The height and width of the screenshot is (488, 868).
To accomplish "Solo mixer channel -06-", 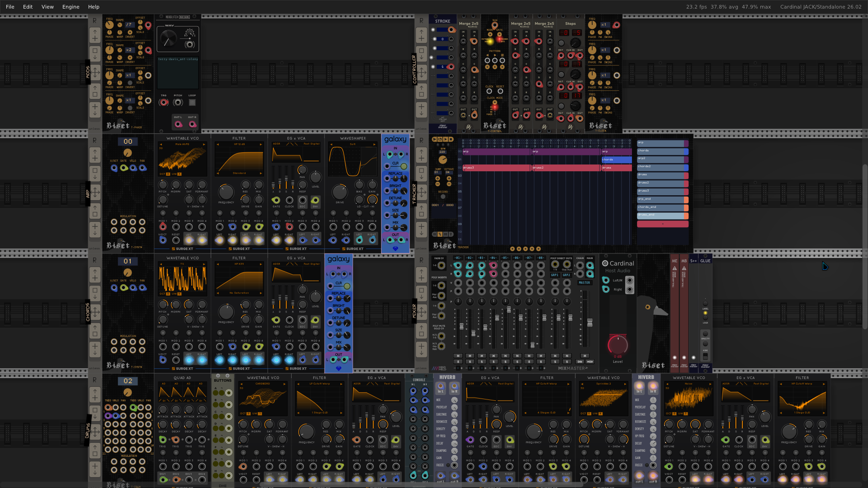I will pyautogui.click(x=517, y=361).
